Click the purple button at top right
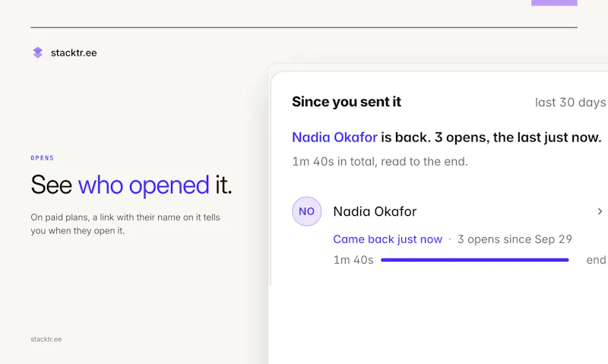This screenshot has height=364, width=608. [554, 3]
